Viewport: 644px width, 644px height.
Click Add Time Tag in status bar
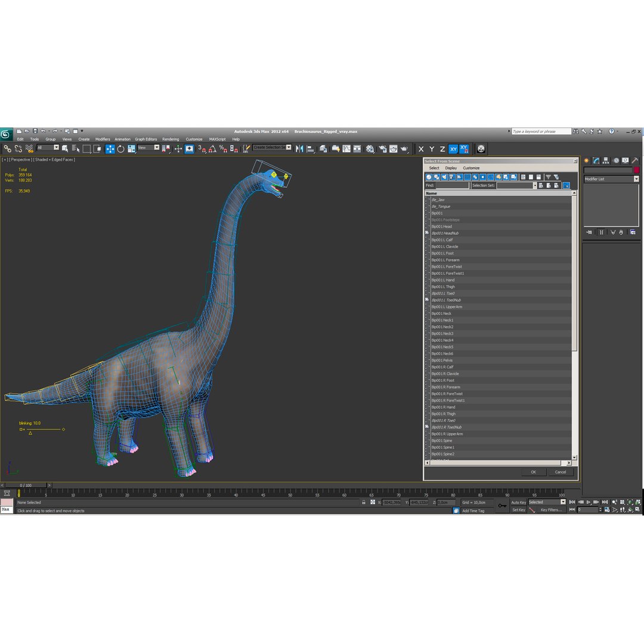[473, 510]
